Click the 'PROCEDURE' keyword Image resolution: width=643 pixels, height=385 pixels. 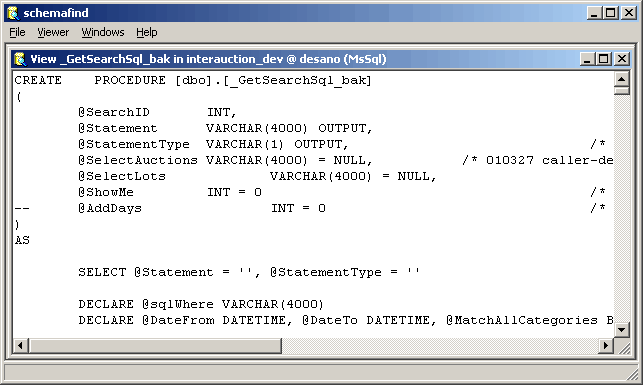(130, 80)
